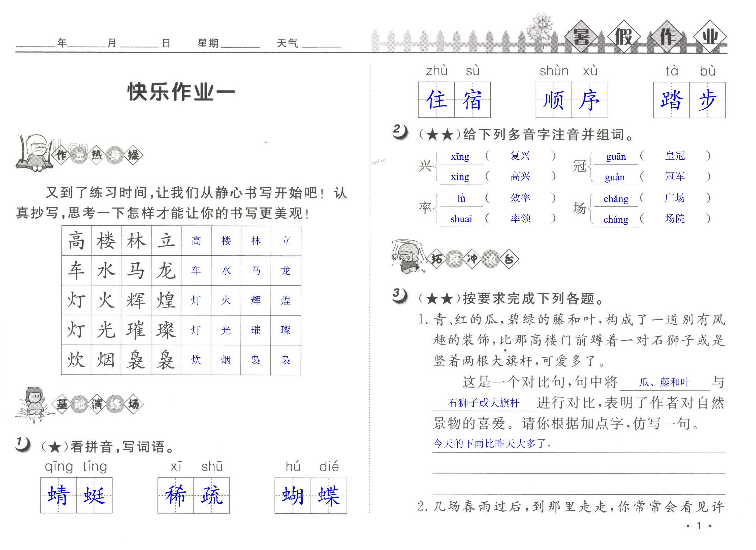The width and height of the screenshot is (756, 550).
Task: Click the small blue 马 answer cell
Action: point(256,270)
